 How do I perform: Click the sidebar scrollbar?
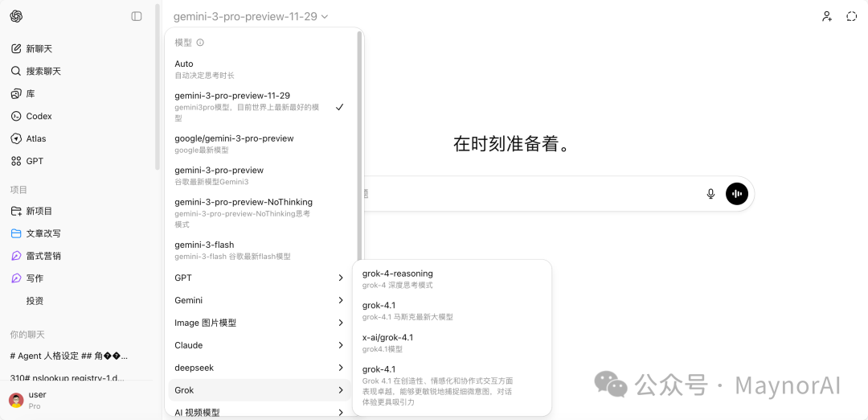[158, 86]
